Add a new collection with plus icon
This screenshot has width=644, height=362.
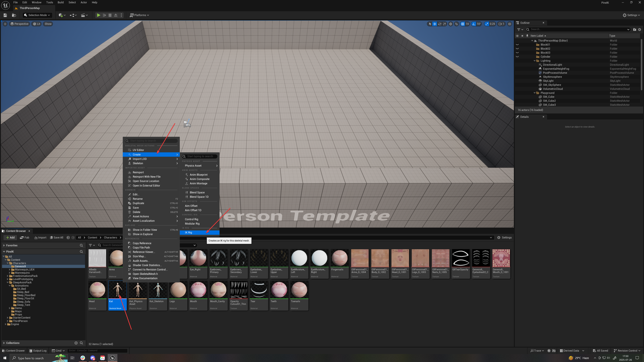tap(76, 343)
